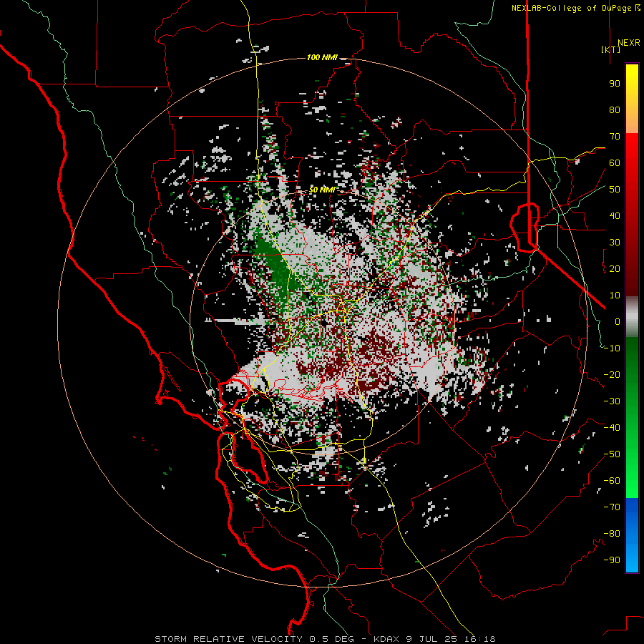Viewport: 644px width, 644px height.
Task: Select the positive 10 scale value
Action: pyautogui.click(x=615, y=296)
